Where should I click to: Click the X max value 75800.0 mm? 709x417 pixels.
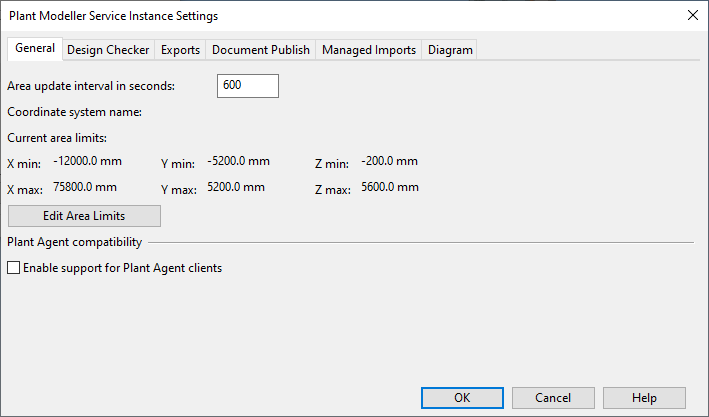[85, 187]
